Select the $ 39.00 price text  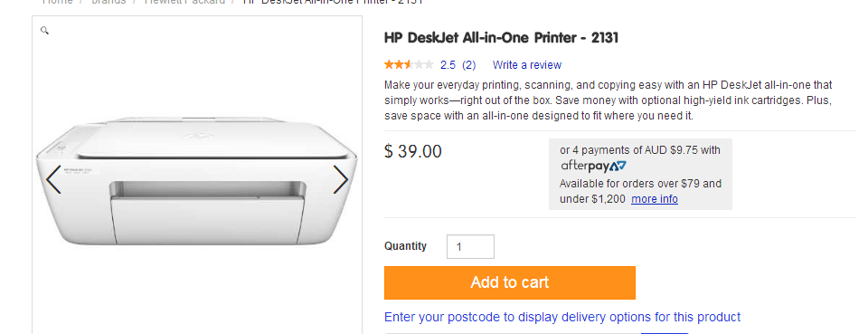click(x=413, y=150)
